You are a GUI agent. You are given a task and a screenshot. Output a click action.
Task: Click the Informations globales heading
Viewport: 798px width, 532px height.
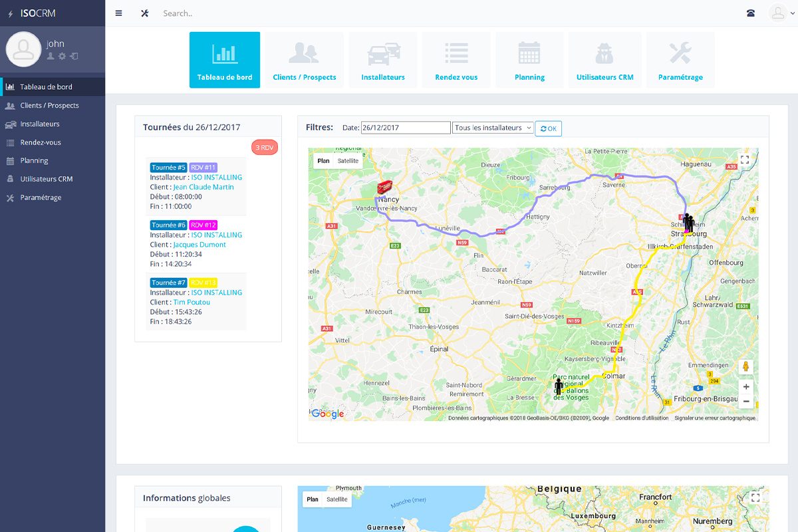(187, 498)
